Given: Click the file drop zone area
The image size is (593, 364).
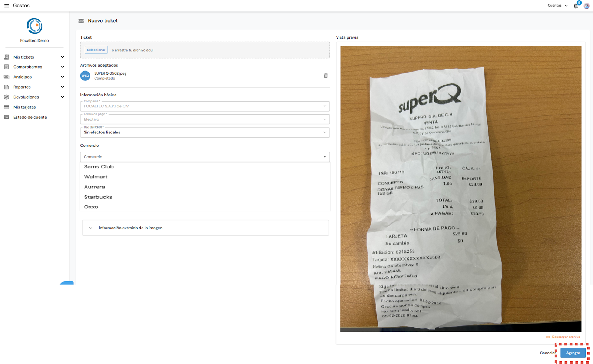Looking at the screenshot, I should 205,50.
